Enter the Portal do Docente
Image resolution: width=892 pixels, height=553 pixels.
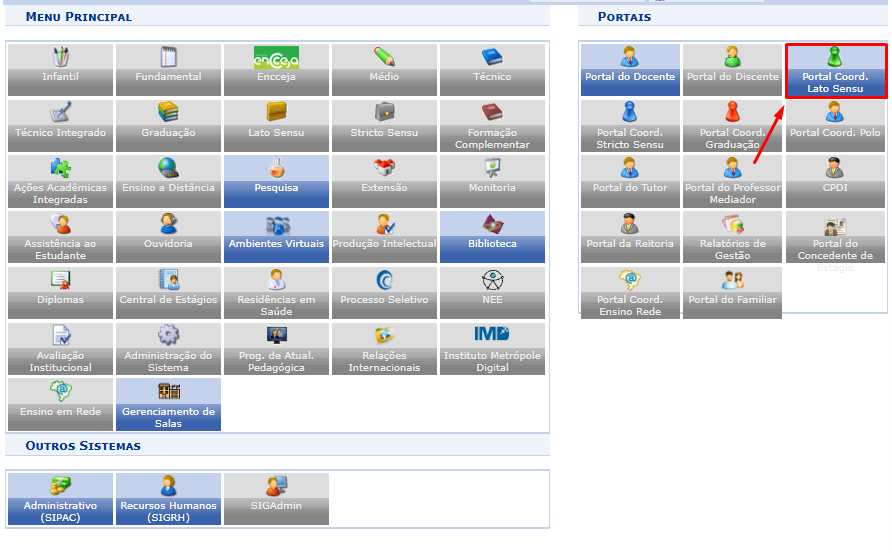pos(630,69)
